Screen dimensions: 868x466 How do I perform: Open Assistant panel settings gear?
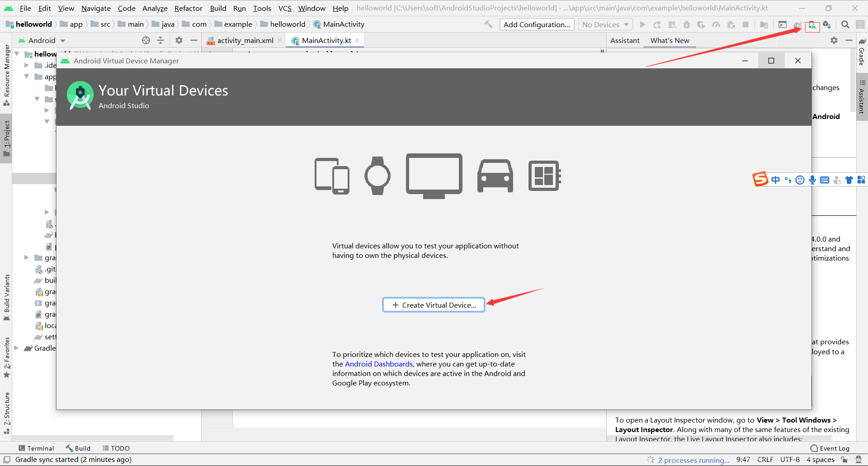point(834,40)
